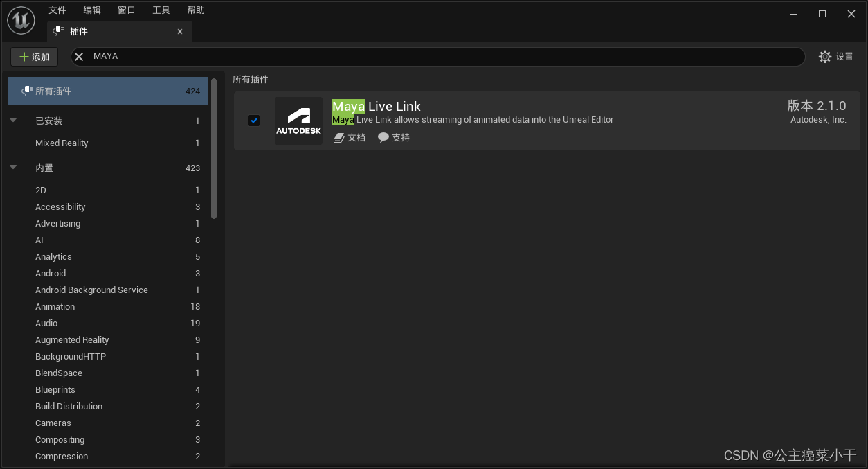Click the 版本 2.1.0 version label

click(817, 105)
